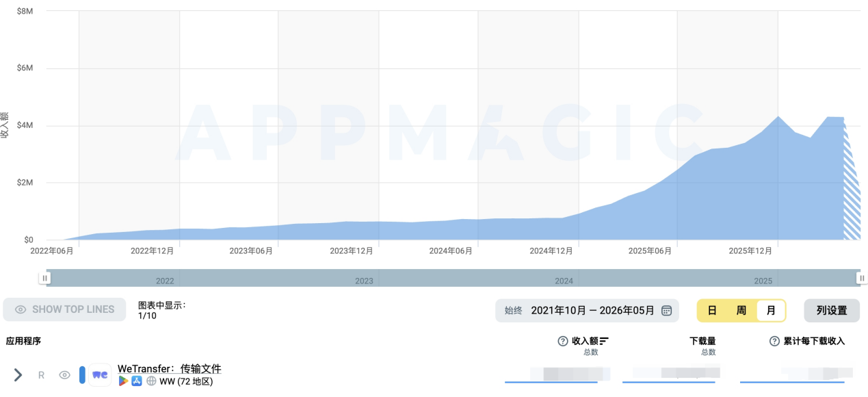Screen dimensions: 868x397
Task: Click the sort icon next to 收入额
Action: tap(604, 341)
